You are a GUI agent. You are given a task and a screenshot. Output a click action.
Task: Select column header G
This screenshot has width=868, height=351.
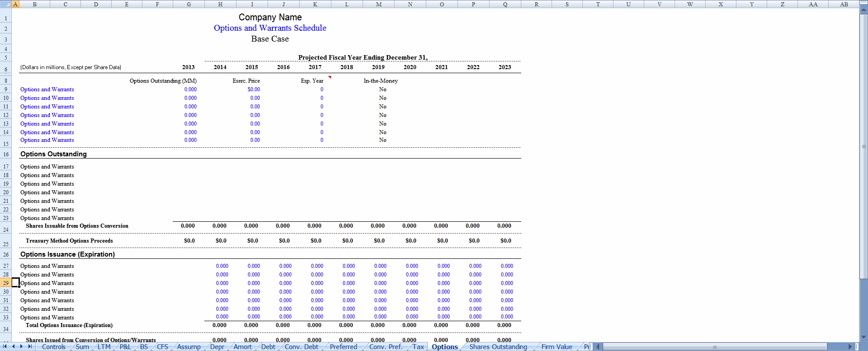click(x=189, y=4)
